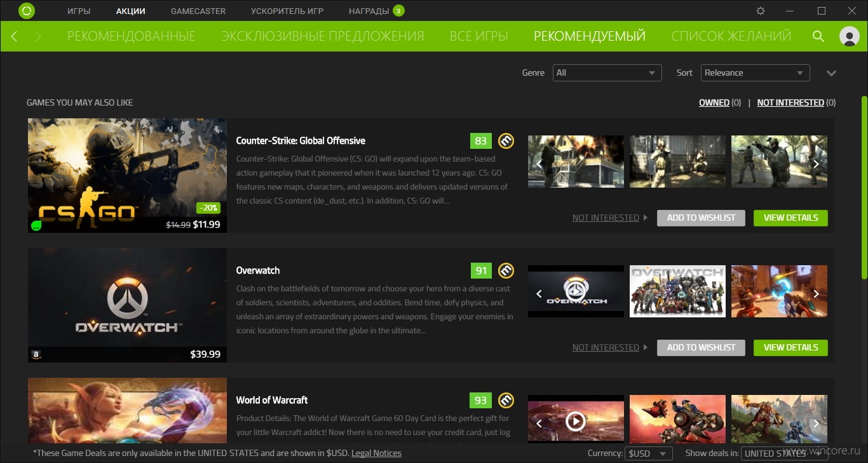The image size is (868, 463).
Task: Click the Amazon icon on Overwatch cover
Action: click(x=36, y=354)
